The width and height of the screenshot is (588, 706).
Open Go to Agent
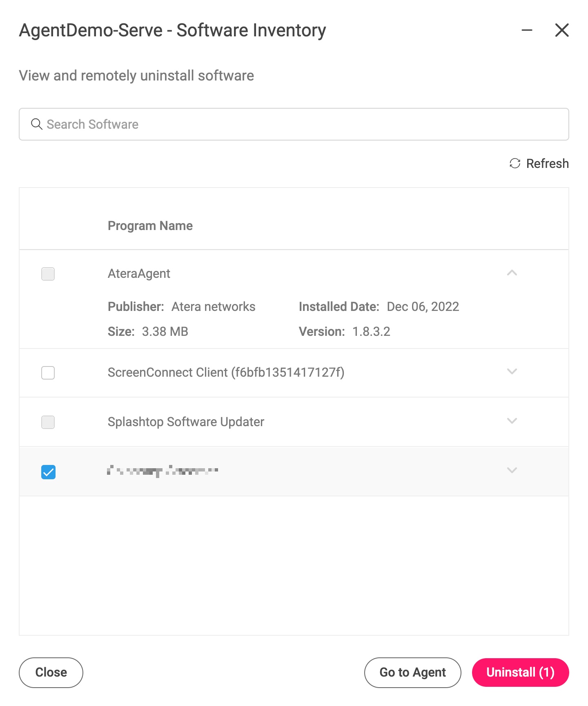[x=413, y=672]
